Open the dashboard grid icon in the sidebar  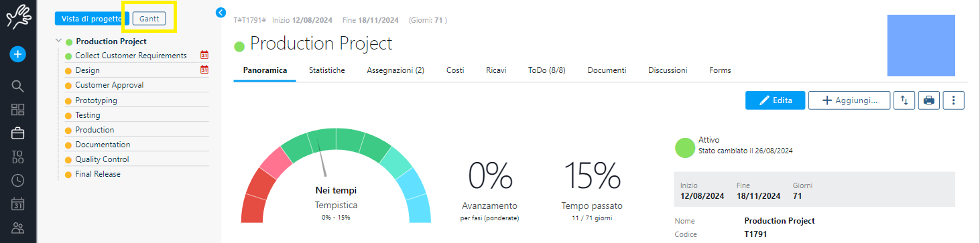click(x=18, y=110)
